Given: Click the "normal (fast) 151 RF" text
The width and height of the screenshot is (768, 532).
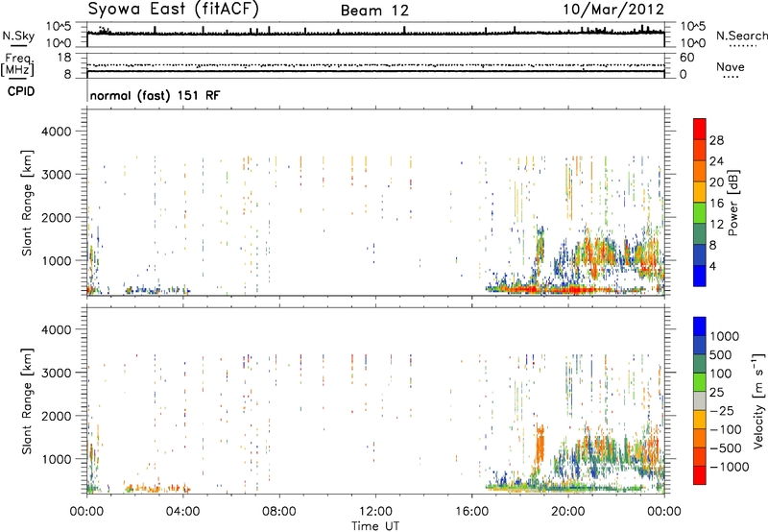Looking at the screenshot, I should 155,95.
